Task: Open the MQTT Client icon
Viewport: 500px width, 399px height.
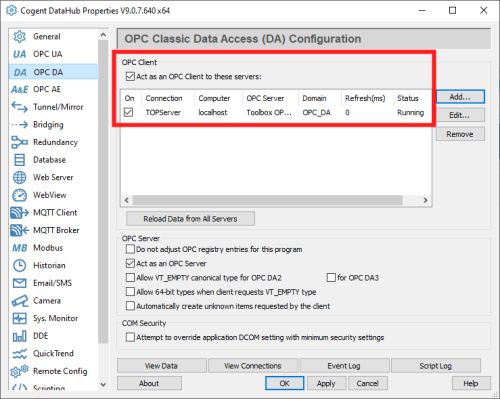Action: pos(19,213)
